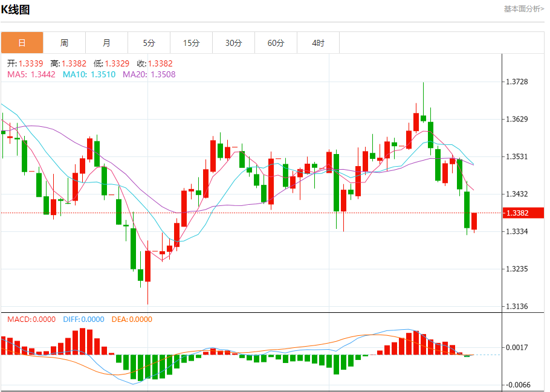This screenshot has height=392, width=550.
Task: Click the 0.0017 MACD axis label
Action: [x=516, y=347]
